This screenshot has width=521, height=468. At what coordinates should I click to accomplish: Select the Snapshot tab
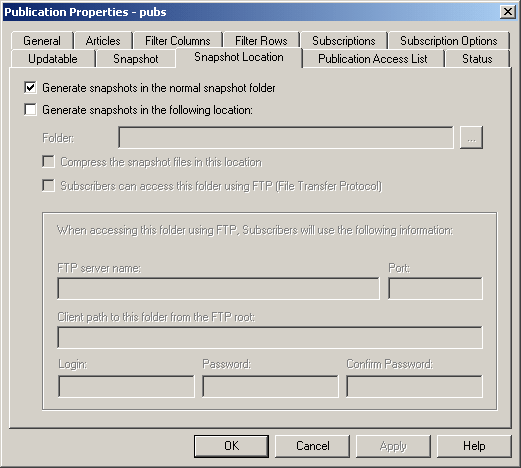[x=136, y=59]
